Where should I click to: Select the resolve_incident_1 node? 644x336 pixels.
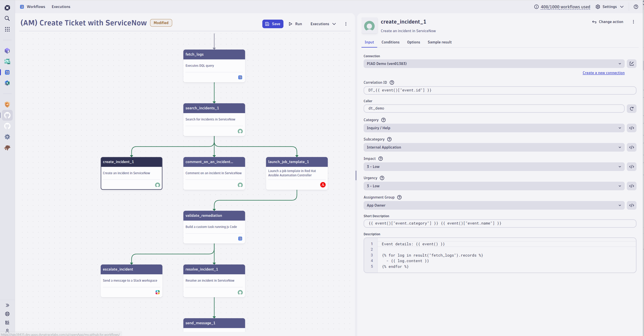coord(214,281)
